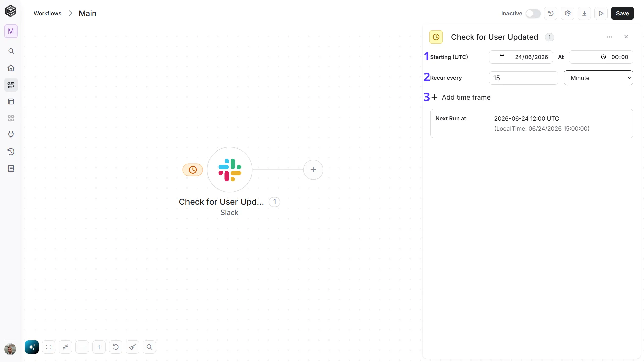Download the workflow
Screen dimensions: 644x362
(584, 13)
